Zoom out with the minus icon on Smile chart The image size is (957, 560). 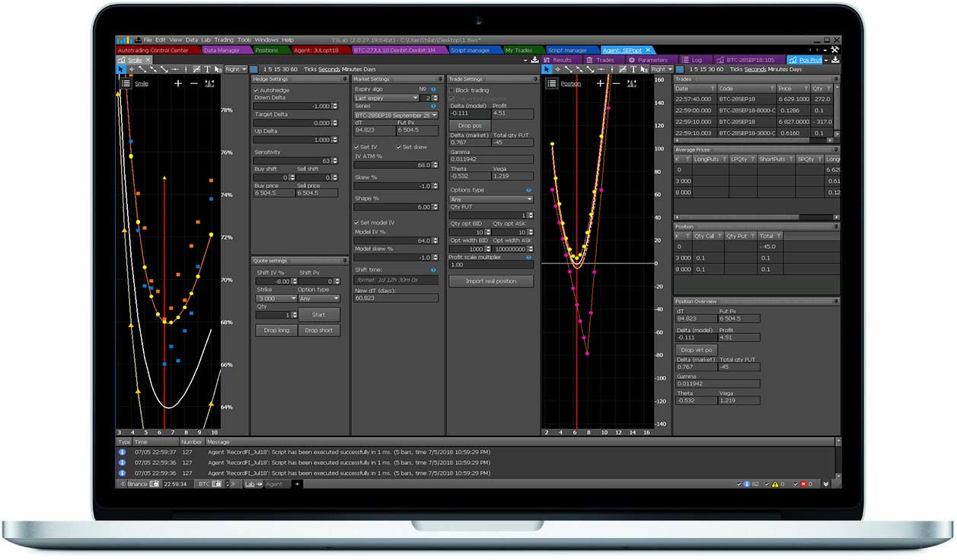coord(193,84)
